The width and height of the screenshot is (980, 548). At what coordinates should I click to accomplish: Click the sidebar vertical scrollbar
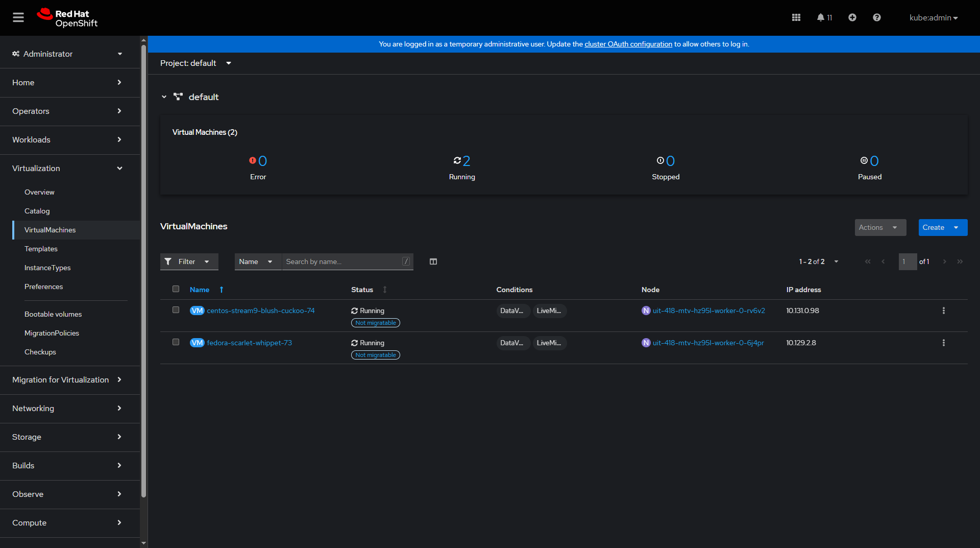(x=143, y=271)
